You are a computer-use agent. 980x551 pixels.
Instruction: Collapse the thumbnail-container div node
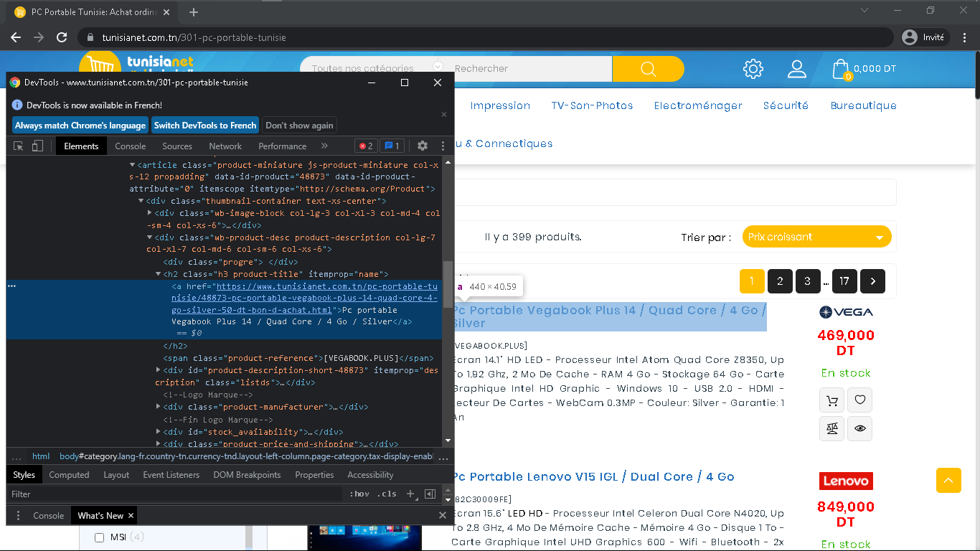coord(141,201)
